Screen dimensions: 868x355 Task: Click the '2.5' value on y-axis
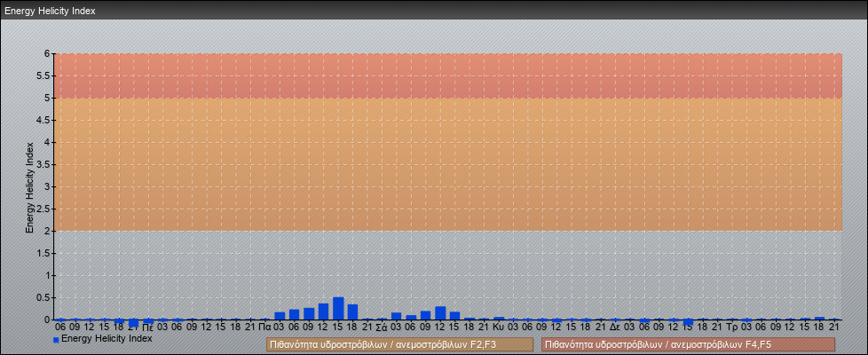tap(43, 209)
